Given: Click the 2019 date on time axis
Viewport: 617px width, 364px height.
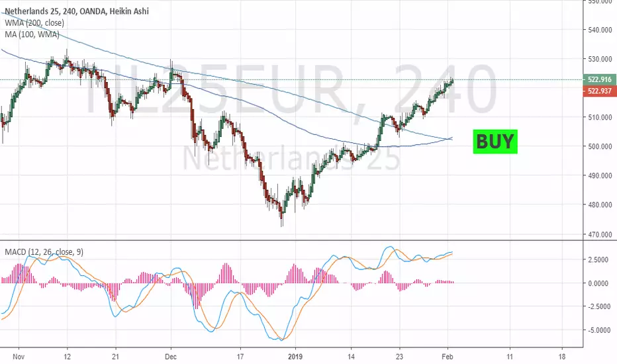Looking at the screenshot, I should [295, 357].
